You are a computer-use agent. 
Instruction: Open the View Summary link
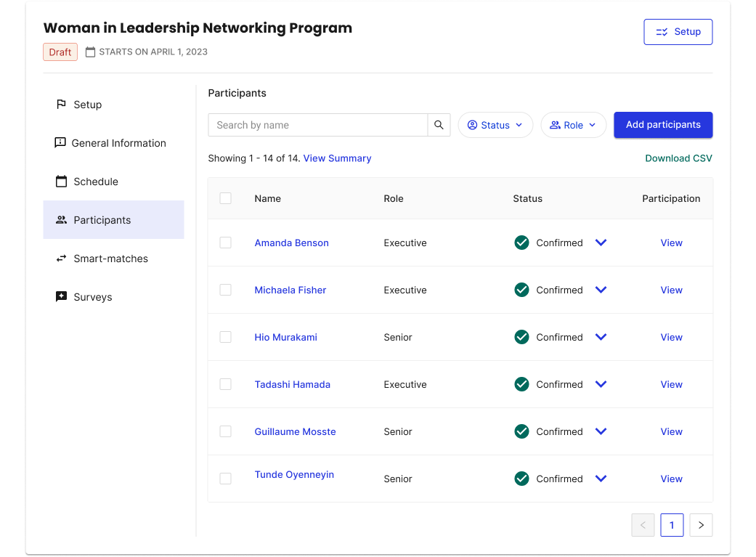(337, 158)
